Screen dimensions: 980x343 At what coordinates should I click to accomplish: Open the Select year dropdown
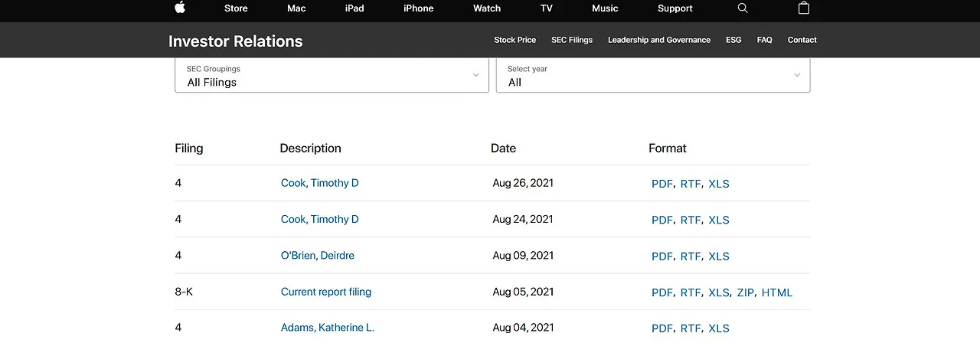pos(652,76)
